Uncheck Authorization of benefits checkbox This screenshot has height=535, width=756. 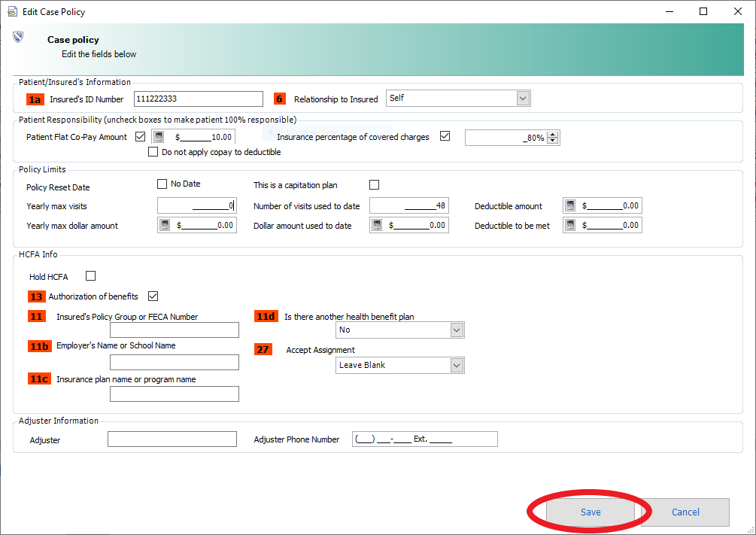pyautogui.click(x=153, y=296)
